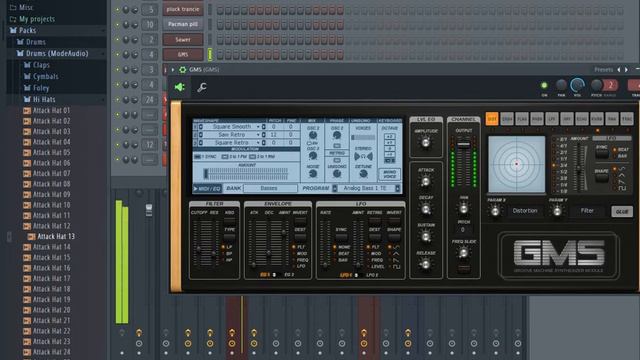Select HP filter type
Screen dimensions: 640x360
click(x=227, y=260)
